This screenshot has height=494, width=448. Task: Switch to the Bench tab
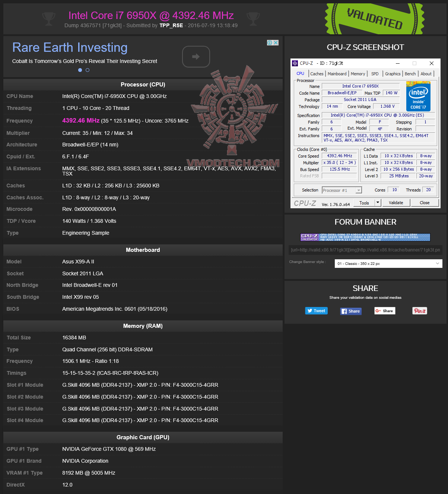(410, 74)
